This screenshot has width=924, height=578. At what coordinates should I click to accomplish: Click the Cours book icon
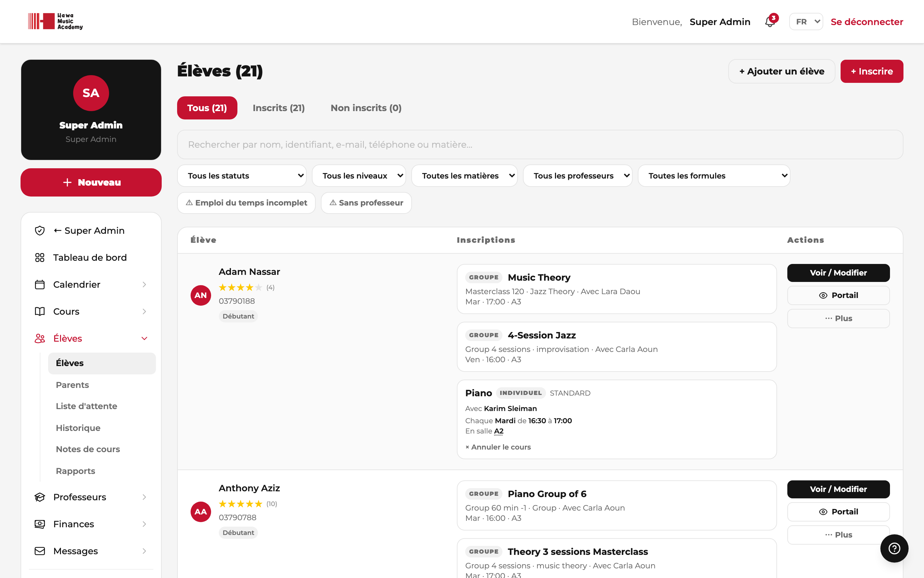[x=40, y=311]
